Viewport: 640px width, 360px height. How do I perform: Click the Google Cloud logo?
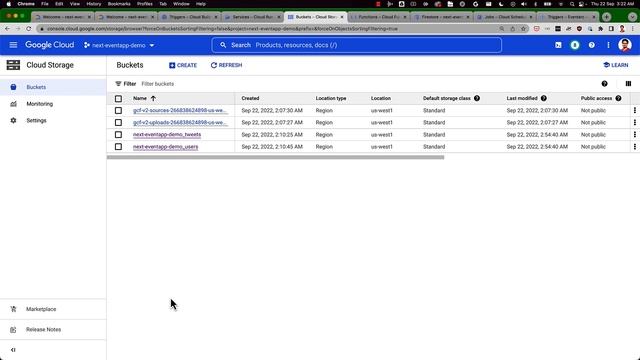pyautogui.click(x=49, y=45)
